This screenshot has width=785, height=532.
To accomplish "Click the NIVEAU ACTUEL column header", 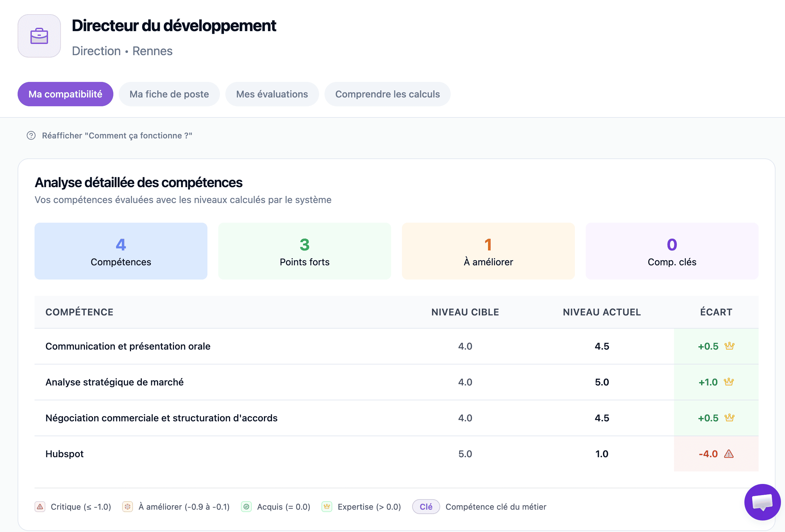I will point(602,312).
